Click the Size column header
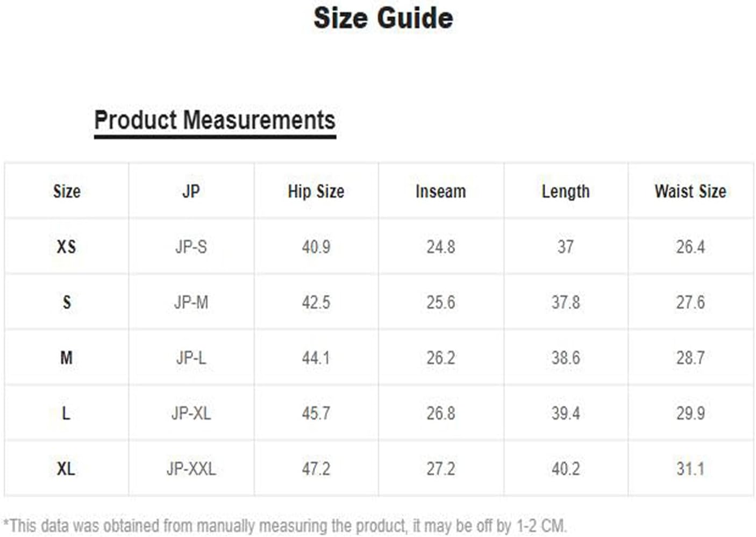Image resolution: width=756 pixels, height=537 pixels. (67, 191)
